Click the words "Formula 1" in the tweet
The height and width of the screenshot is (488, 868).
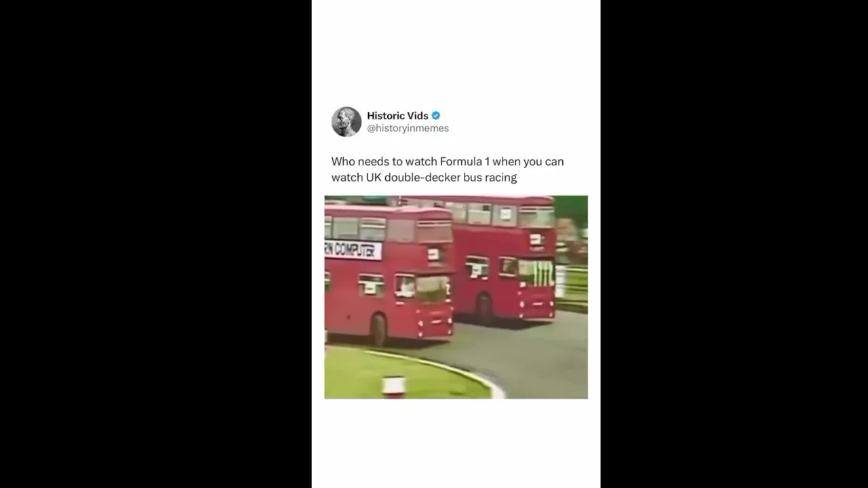point(465,162)
